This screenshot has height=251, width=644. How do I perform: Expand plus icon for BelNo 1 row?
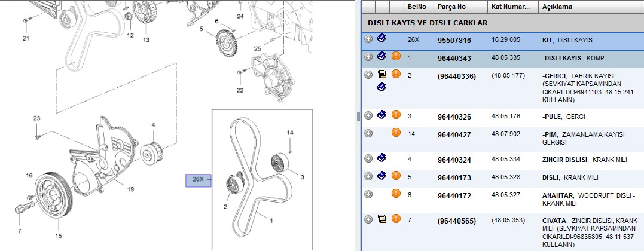pos(368,57)
